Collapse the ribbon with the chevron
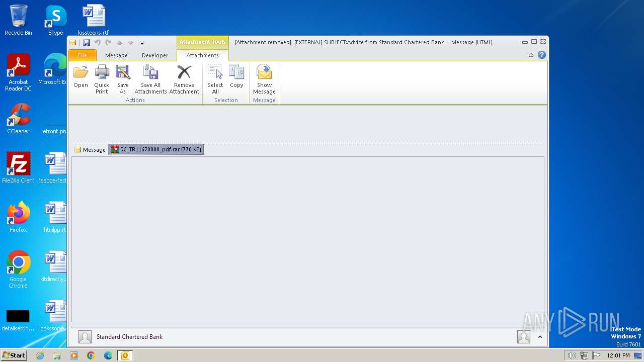This screenshot has height=362, width=644. coord(531,55)
